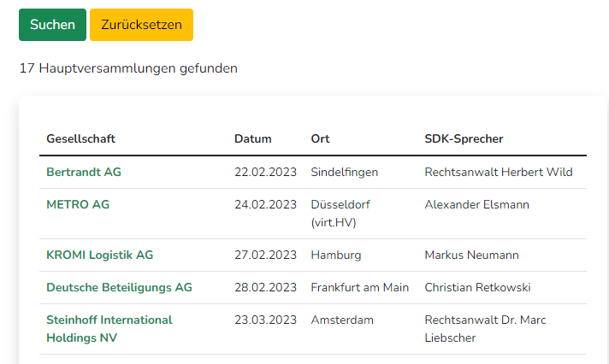Open Deutsche Beteiligungs AG details
This screenshot has width=609, height=364.
(x=119, y=288)
